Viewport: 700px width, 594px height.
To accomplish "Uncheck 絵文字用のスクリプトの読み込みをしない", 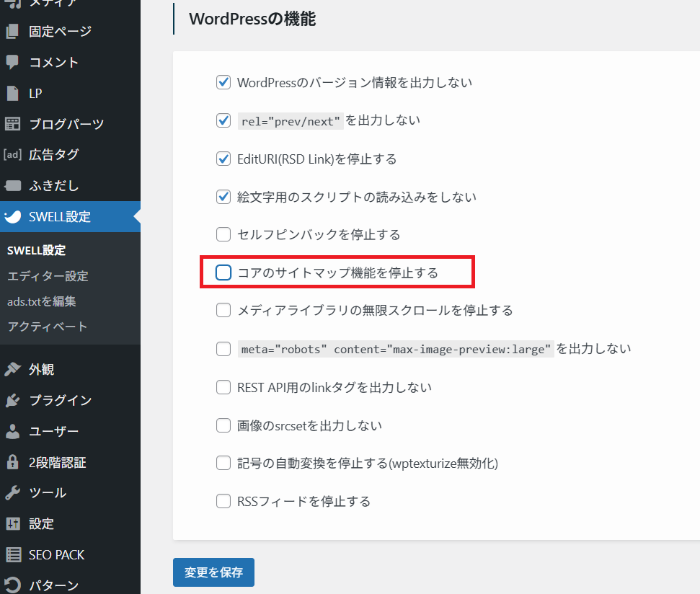I will [x=223, y=196].
